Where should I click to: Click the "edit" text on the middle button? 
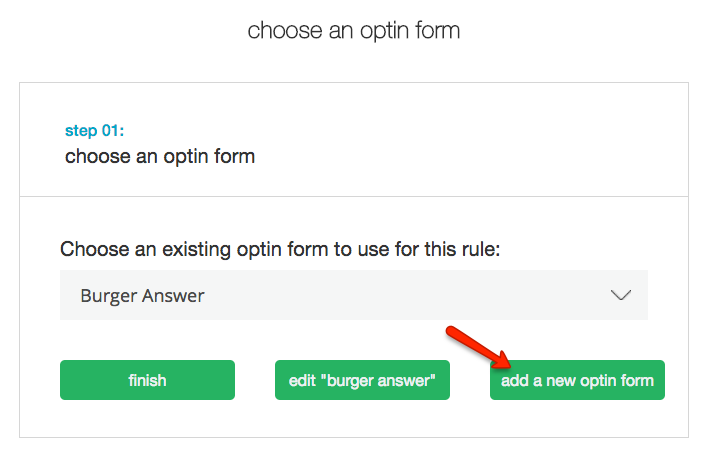301,380
